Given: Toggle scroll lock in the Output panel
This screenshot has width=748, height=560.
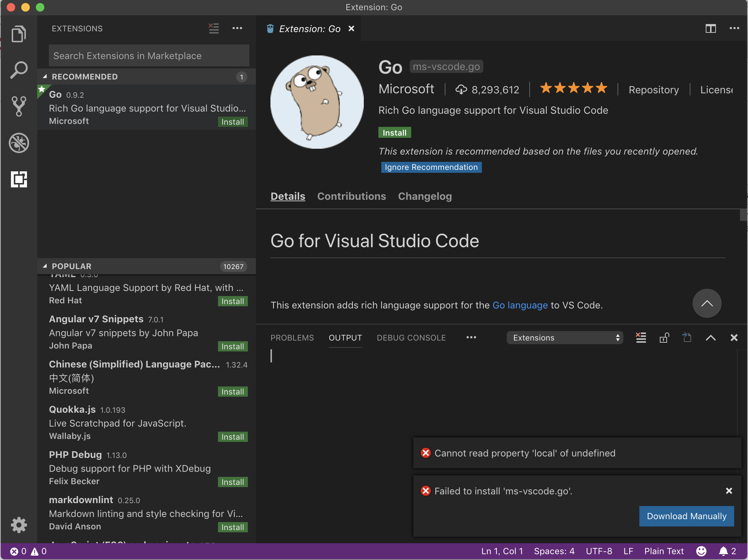Looking at the screenshot, I should click(664, 338).
